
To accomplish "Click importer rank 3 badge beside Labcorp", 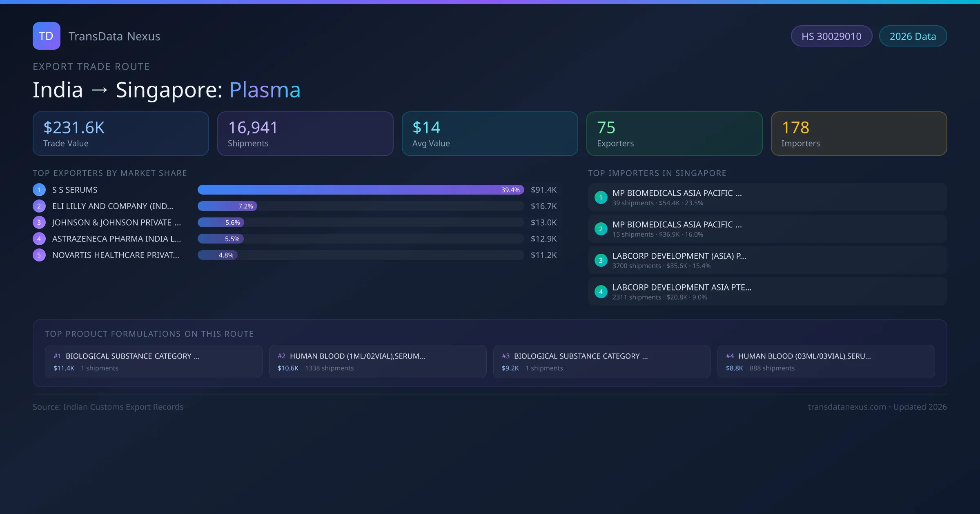I will pos(601,260).
